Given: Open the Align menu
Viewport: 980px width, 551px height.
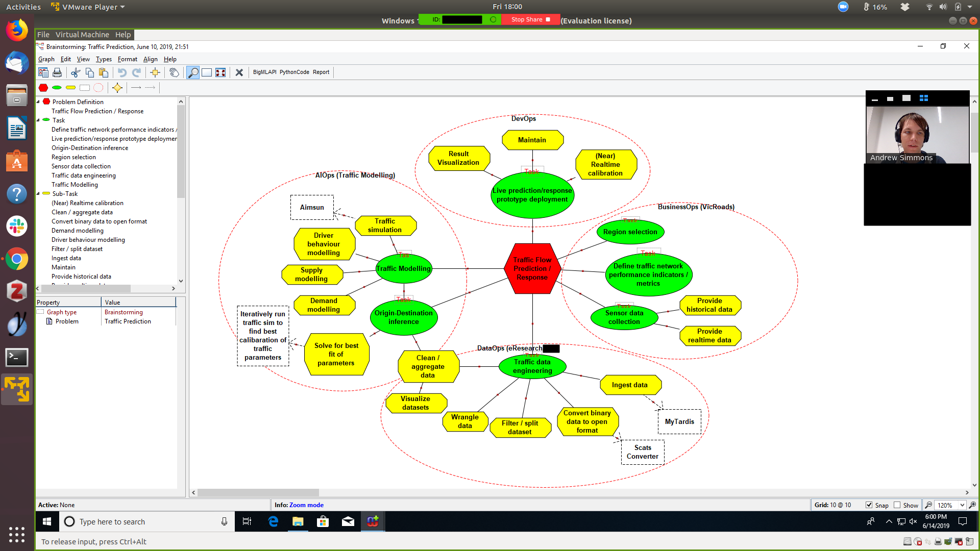Looking at the screenshot, I should (150, 59).
